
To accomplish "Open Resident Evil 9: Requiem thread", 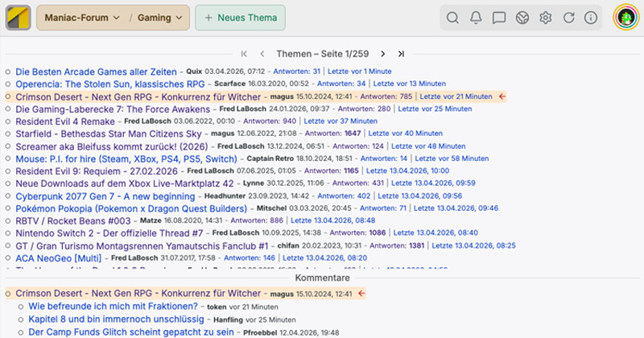I will 97,171.
